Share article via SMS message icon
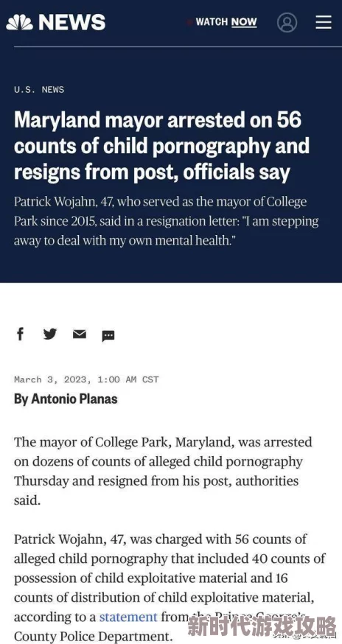This screenshot has width=342, height=644. (x=108, y=336)
